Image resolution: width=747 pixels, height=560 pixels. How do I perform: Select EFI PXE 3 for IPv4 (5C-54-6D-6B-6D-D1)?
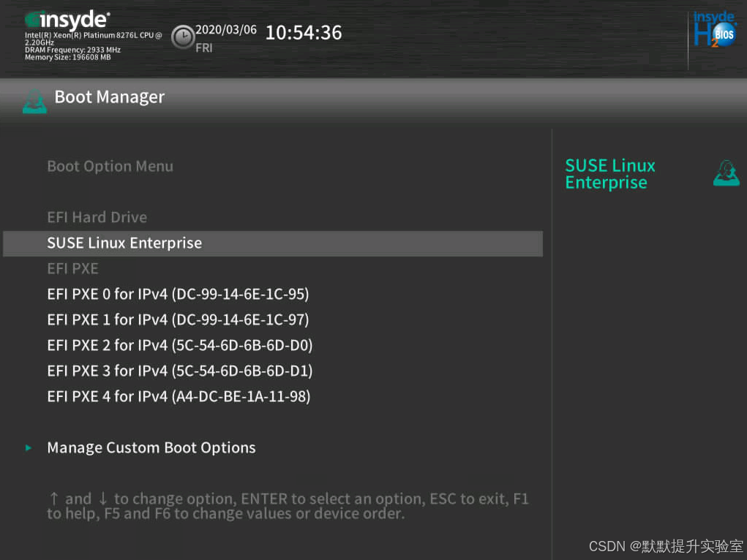coord(179,371)
